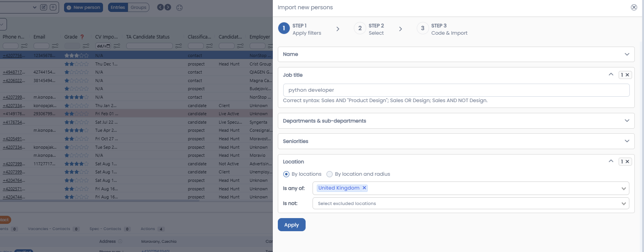644x252 pixels.
Task: Click the Apply button
Action: (x=291, y=225)
